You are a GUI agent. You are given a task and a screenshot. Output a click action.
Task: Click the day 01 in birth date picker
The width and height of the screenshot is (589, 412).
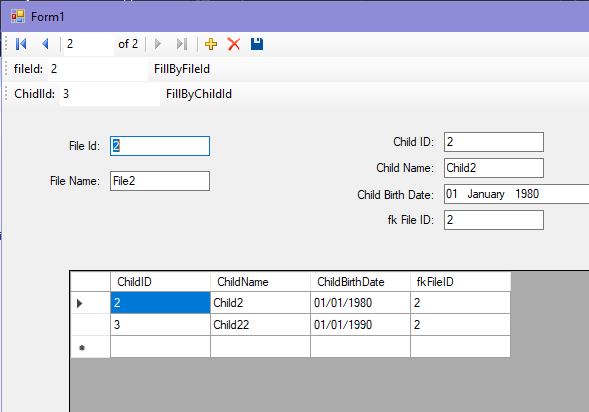coord(452,194)
